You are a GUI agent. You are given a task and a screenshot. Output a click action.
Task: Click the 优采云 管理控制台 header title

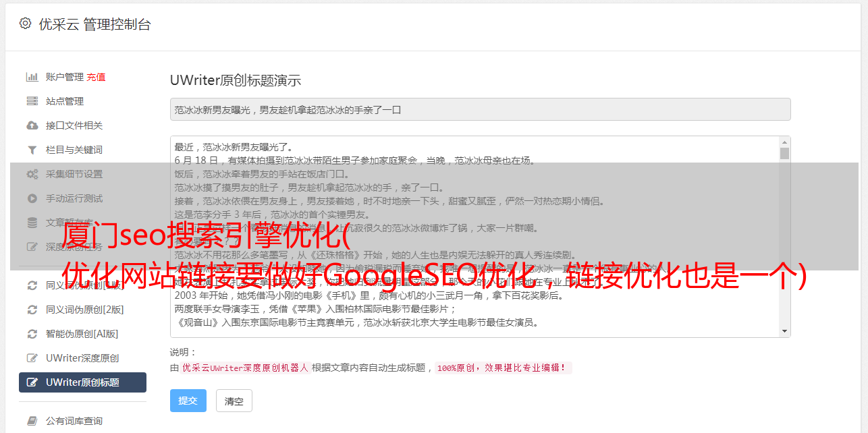(94, 24)
